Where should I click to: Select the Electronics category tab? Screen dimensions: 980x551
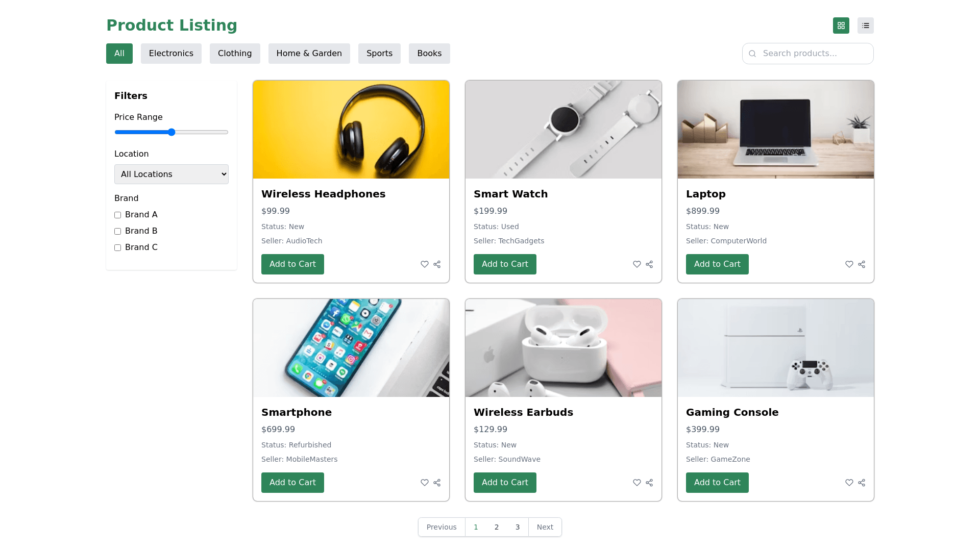click(171, 54)
